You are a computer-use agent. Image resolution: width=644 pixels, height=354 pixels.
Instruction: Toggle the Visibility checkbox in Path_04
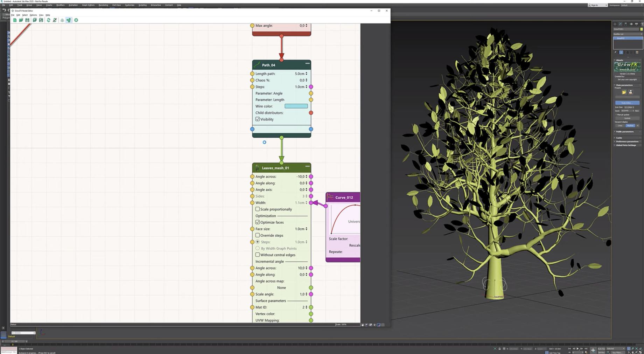click(258, 119)
